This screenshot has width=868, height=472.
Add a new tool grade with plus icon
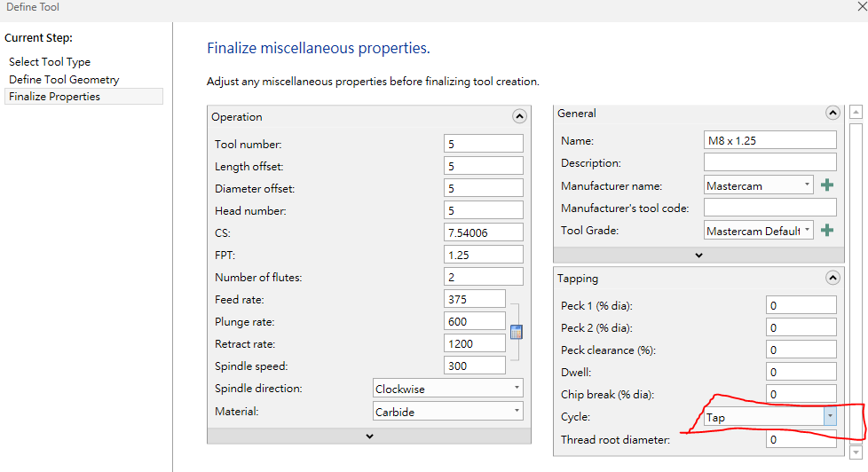pyautogui.click(x=827, y=230)
